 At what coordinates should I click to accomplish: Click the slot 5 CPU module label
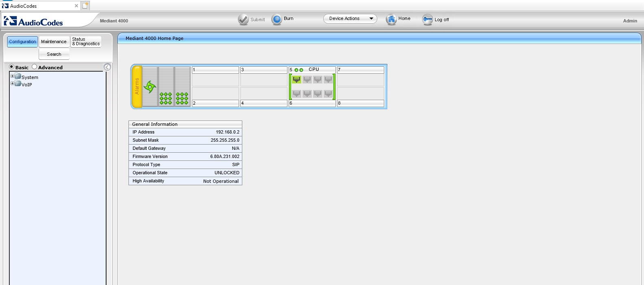[x=313, y=70]
